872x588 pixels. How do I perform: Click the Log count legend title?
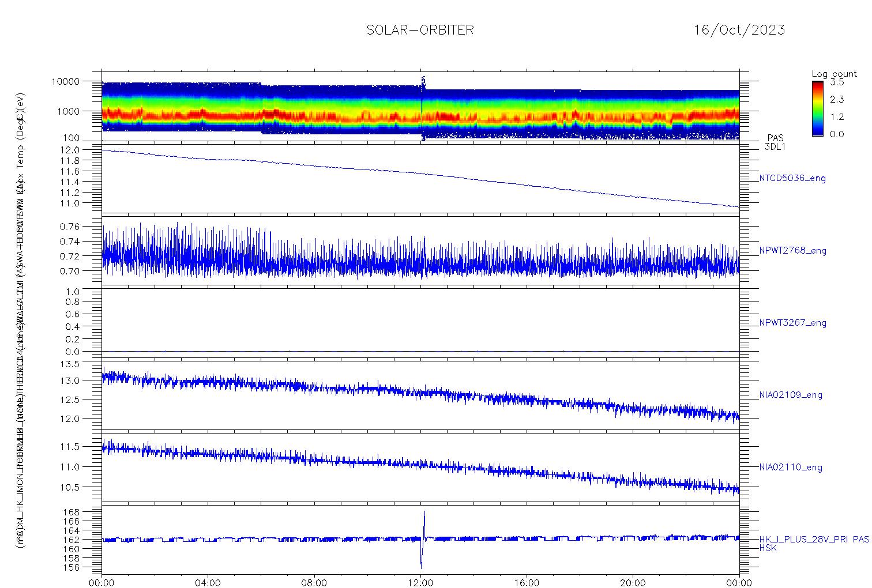(834, 74)
